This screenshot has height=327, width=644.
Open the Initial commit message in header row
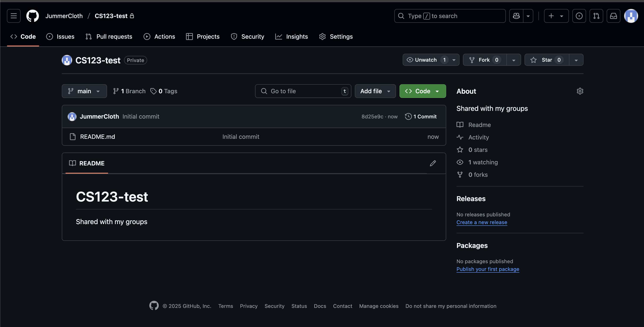coord(141,117)
